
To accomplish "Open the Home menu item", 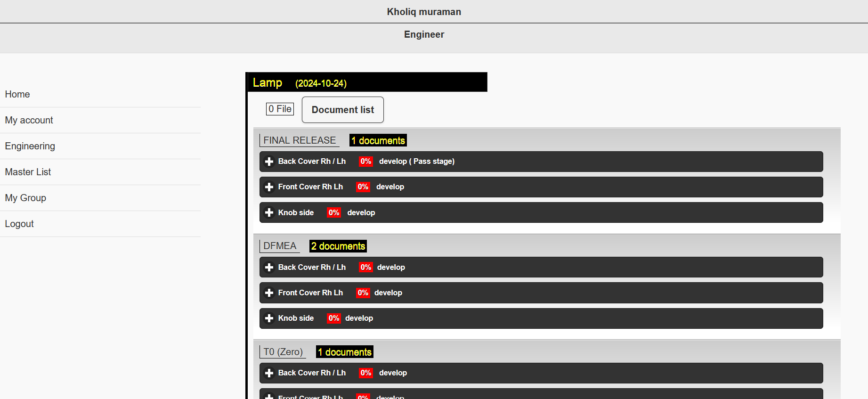I will click(17, 94).
